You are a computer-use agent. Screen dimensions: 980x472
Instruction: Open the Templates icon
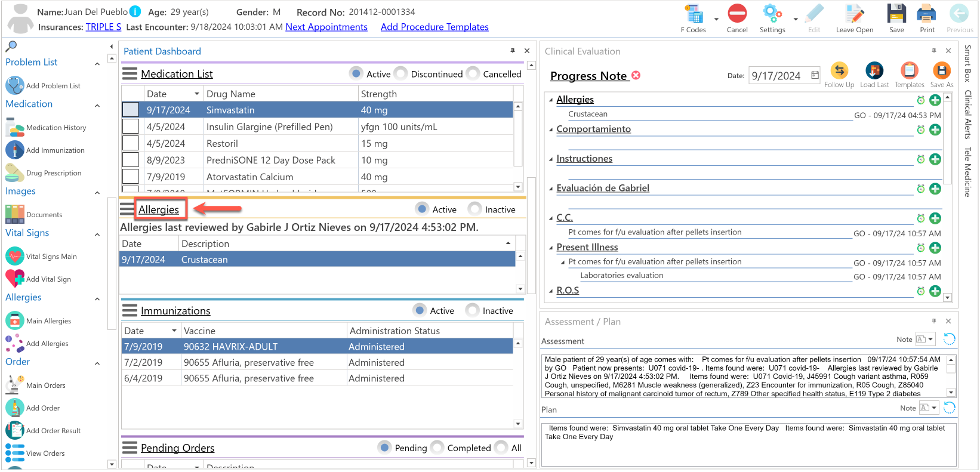[x=910, y=71]
